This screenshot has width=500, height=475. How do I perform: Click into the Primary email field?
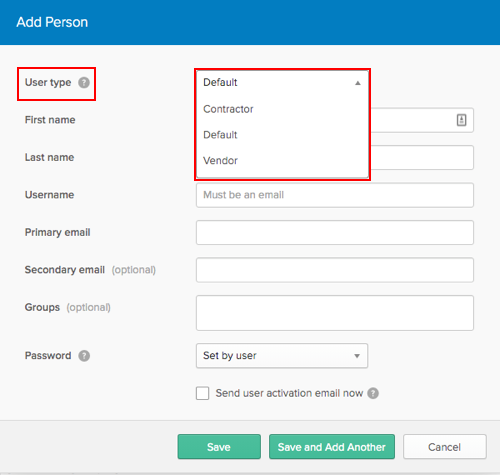pos(335,232)
